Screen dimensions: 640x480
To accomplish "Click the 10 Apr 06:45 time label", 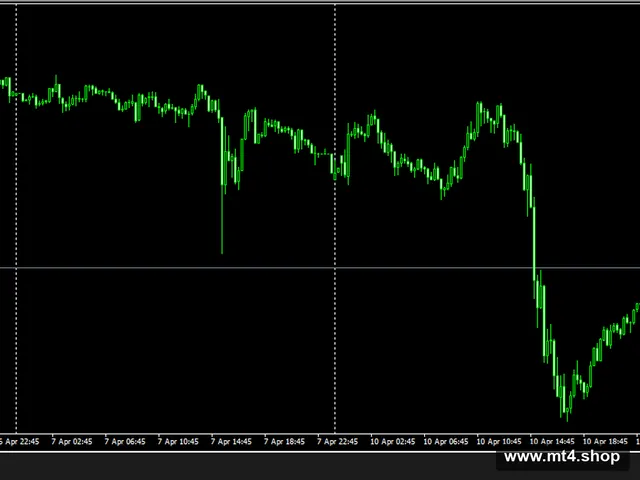I will tap(446, 442).
